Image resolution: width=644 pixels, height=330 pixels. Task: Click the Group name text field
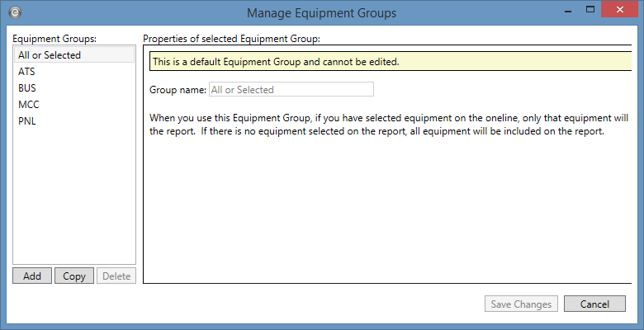coord(291,89)
